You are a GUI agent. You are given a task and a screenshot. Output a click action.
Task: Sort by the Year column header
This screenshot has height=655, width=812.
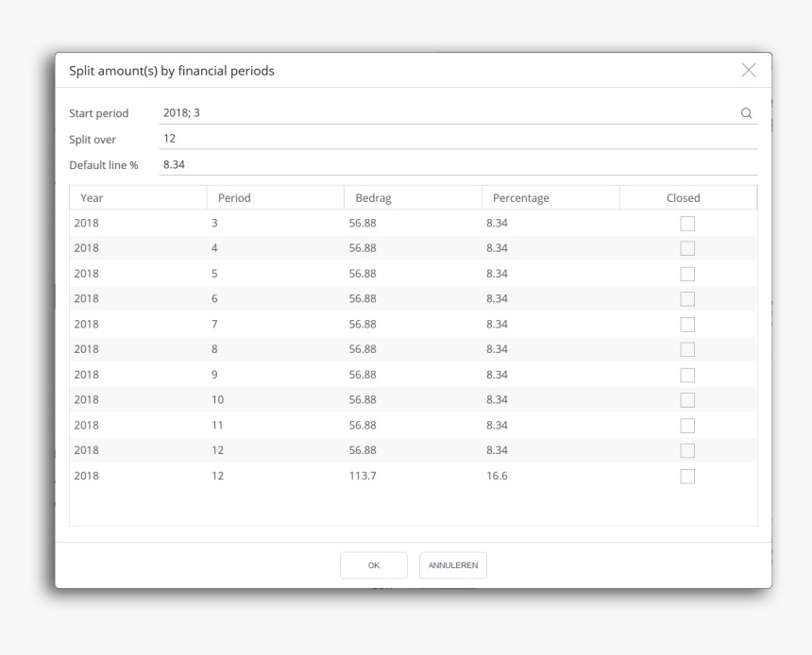[138, 198]
